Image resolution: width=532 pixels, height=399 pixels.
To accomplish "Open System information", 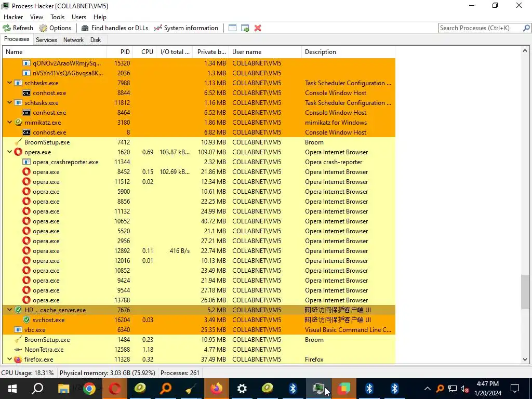I will coord(186,28).
